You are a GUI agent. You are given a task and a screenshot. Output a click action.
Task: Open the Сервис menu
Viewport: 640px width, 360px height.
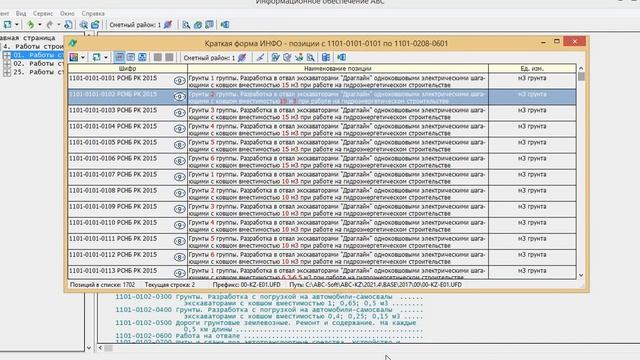42,13
